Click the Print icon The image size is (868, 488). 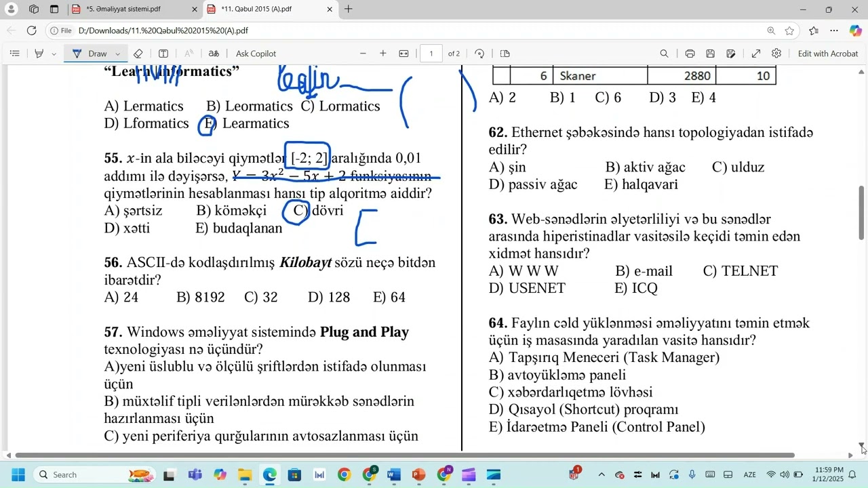[x=690, y=54]
